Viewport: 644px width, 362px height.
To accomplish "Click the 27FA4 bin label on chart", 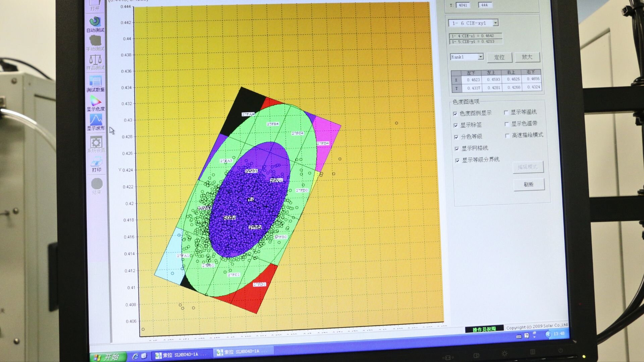I will pyautogui.click(x=248, y=114).
